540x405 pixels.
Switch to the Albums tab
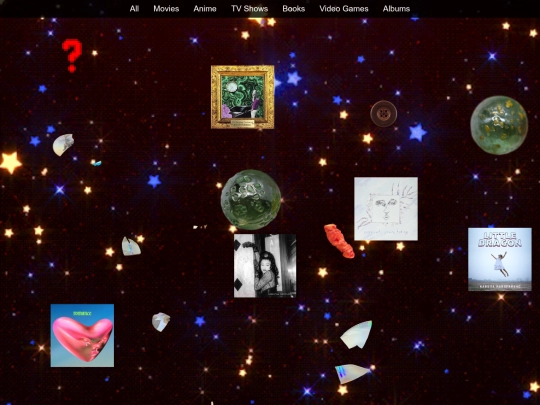coord(396,9)
